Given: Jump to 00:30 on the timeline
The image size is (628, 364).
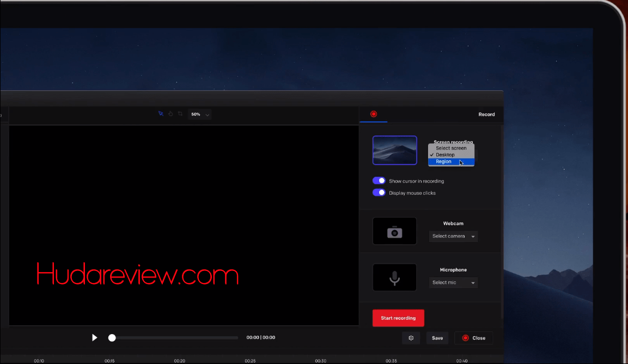Looking at the screenshot, I should (x=320, y=361).
